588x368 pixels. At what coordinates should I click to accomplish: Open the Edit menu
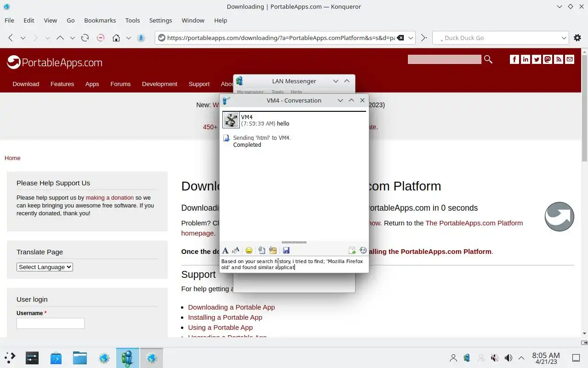coord(29,20)
